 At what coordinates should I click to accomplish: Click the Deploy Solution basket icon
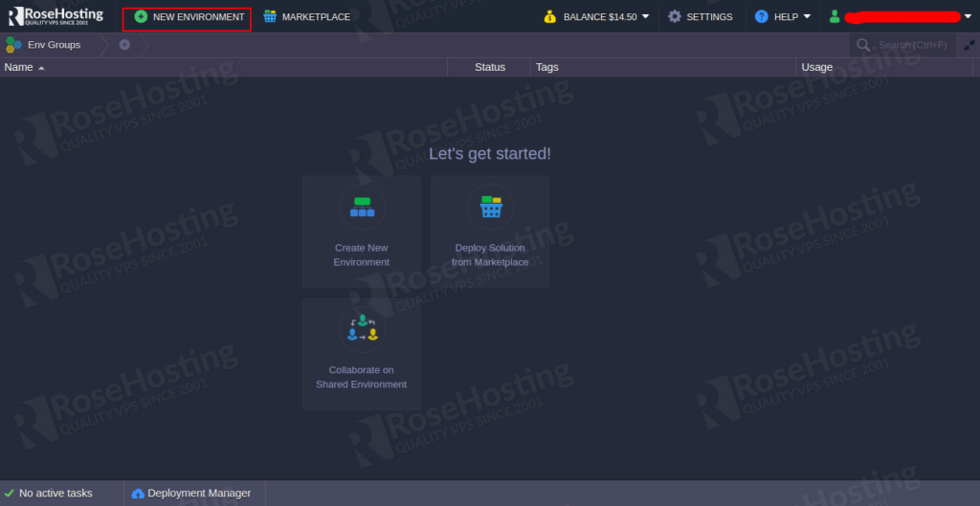point(491,207)
